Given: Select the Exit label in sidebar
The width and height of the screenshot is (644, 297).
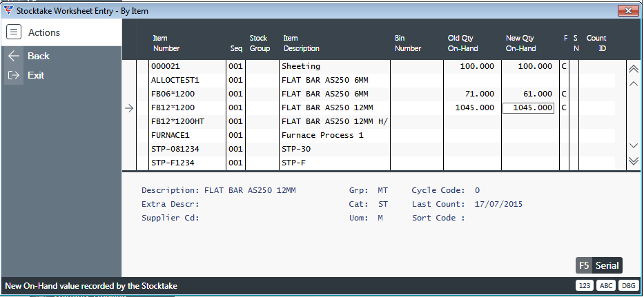Looking at the screenshot, I should pos(36,76).
